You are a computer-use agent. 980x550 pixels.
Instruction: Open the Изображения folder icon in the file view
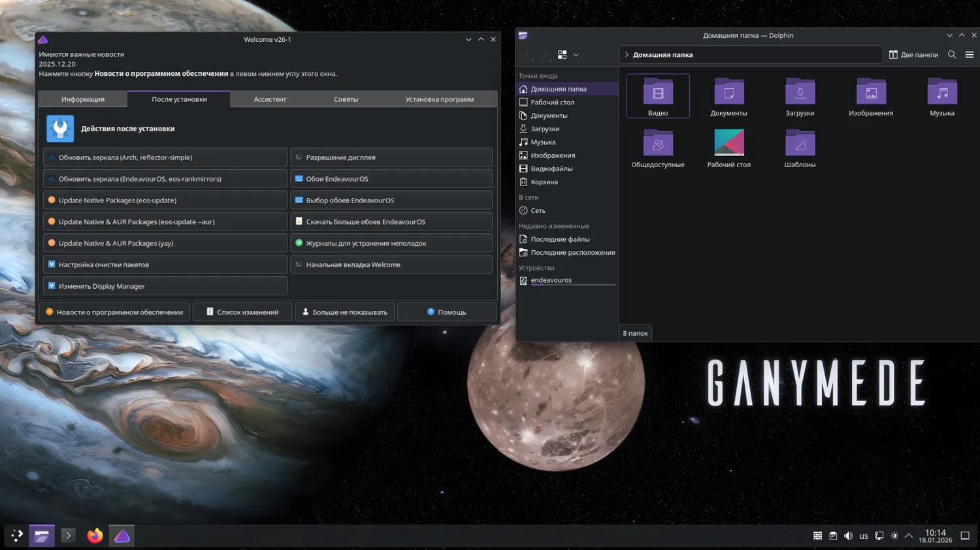871,96
